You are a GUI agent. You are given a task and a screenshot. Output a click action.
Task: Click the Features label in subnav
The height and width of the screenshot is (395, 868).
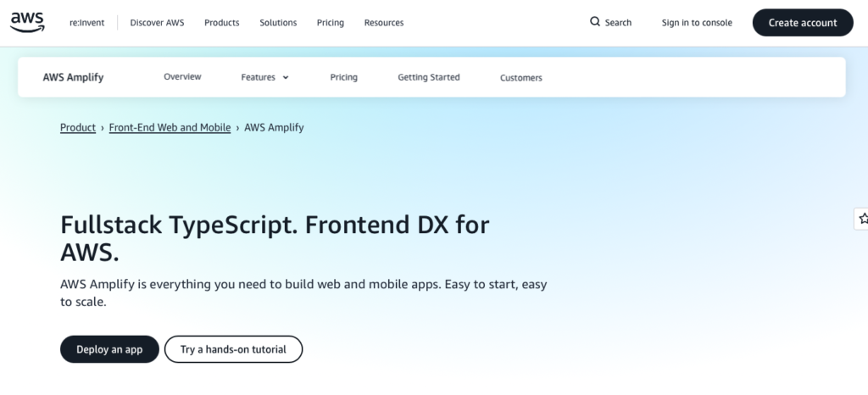click(x=258, y=77)
